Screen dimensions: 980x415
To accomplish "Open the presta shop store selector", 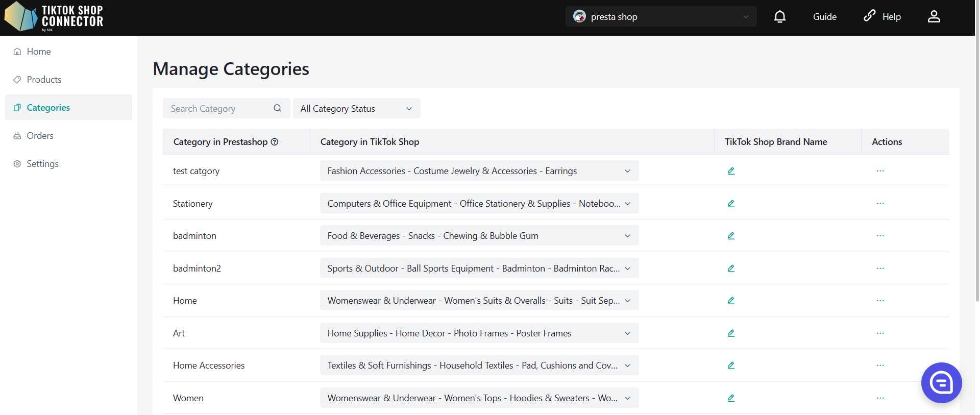I will pyautogui.click(x=661, y=16).
